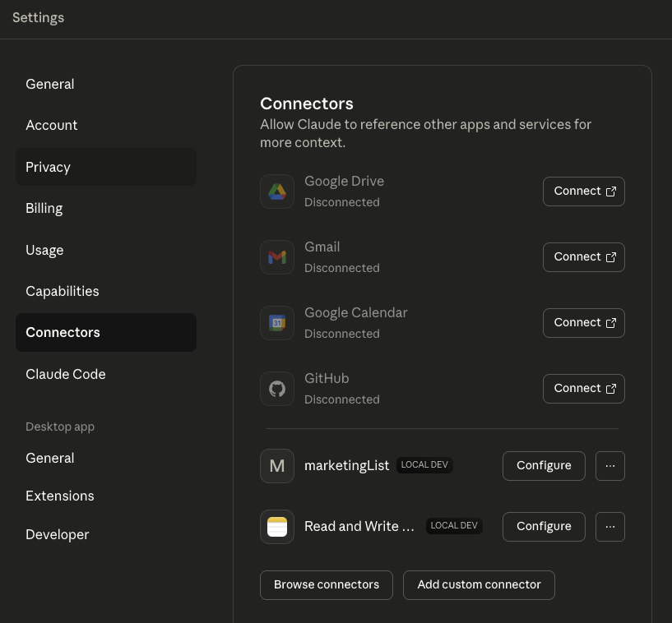Click the Google Drive connector icon
This screenshot has width=672, height=623.
[277, 191]
